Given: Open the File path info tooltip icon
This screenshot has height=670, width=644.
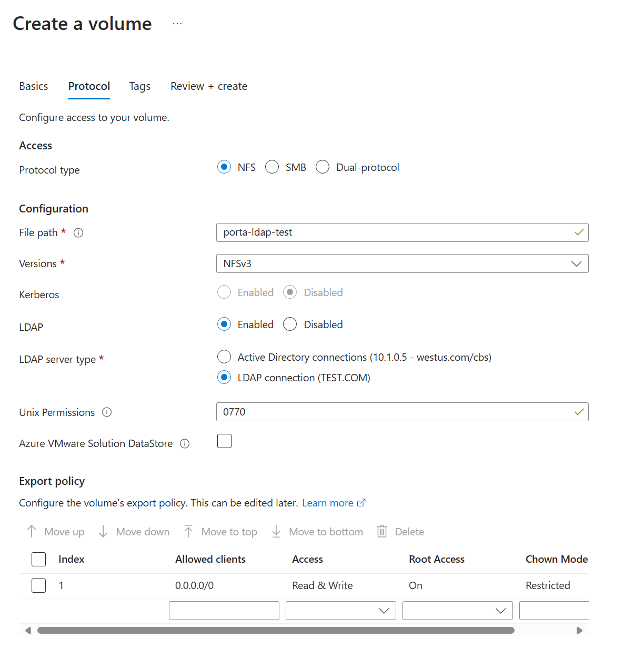Looking at the screenshot, I should tap(78, 232).
